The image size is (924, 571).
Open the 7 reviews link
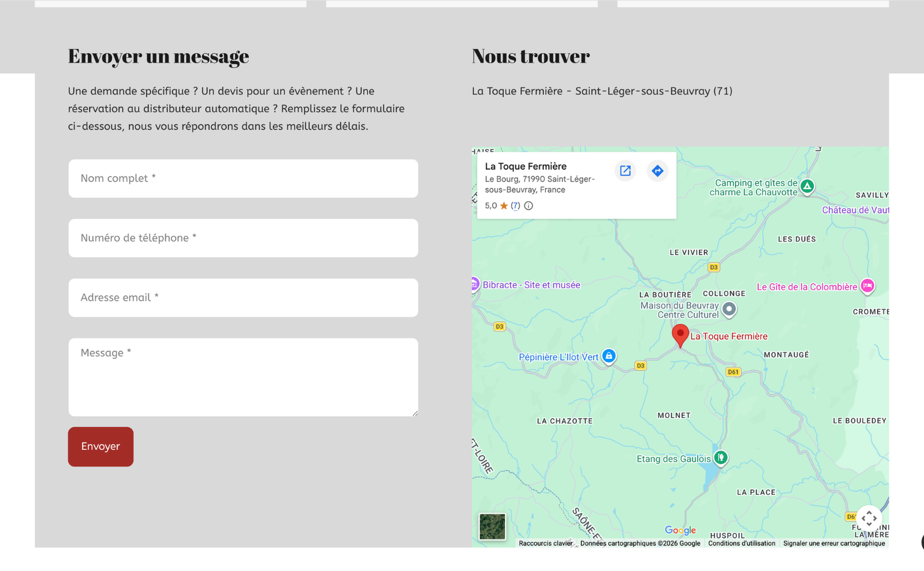point(515,206)
